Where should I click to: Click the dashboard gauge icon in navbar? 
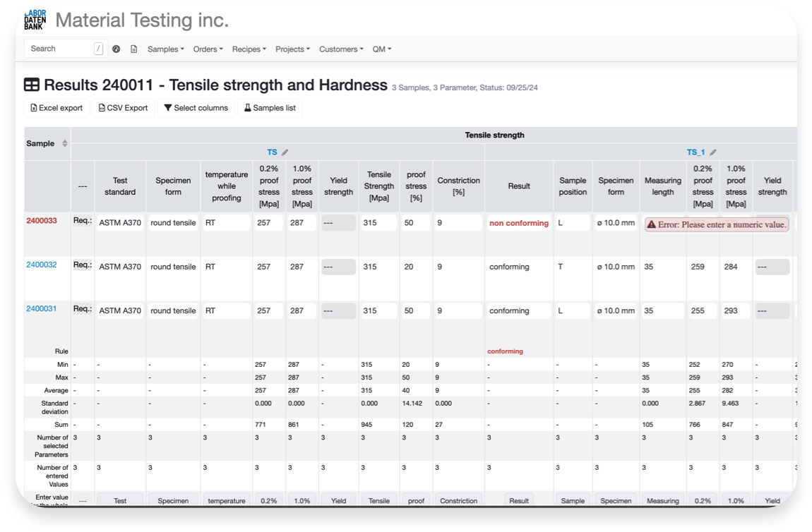(x=117, y=49)
